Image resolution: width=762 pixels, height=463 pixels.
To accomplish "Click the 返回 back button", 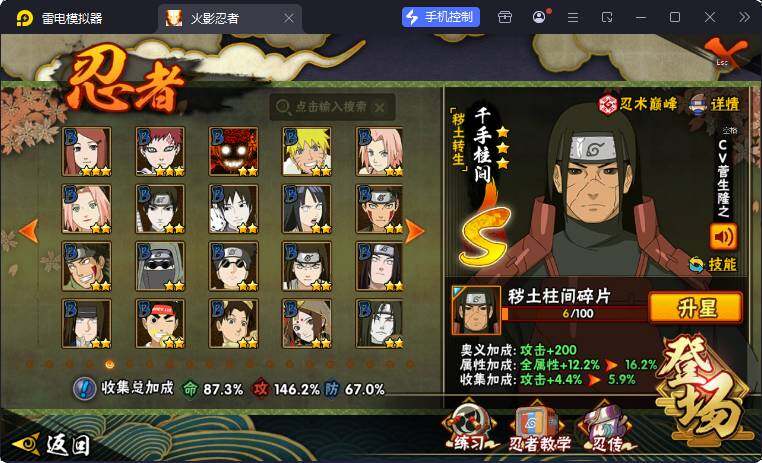I will pos(52,444).
